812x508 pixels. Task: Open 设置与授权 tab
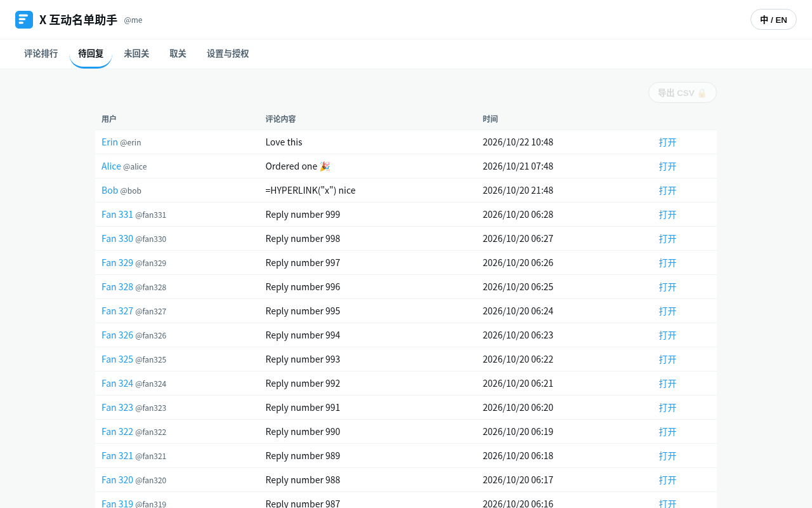click(x=228, y=54)
